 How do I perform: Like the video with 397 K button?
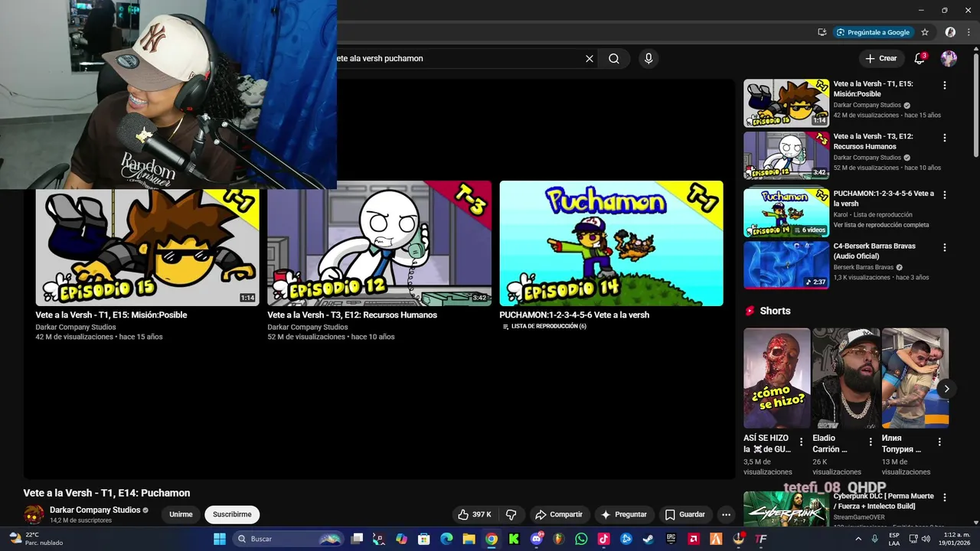[x=475, y=514]
